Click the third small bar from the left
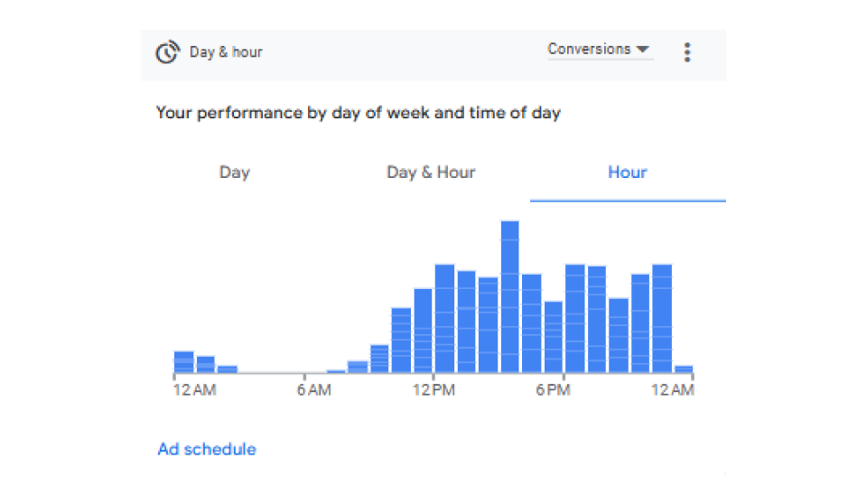Screen dimensions: 867x504 click(x=227, y=369)
